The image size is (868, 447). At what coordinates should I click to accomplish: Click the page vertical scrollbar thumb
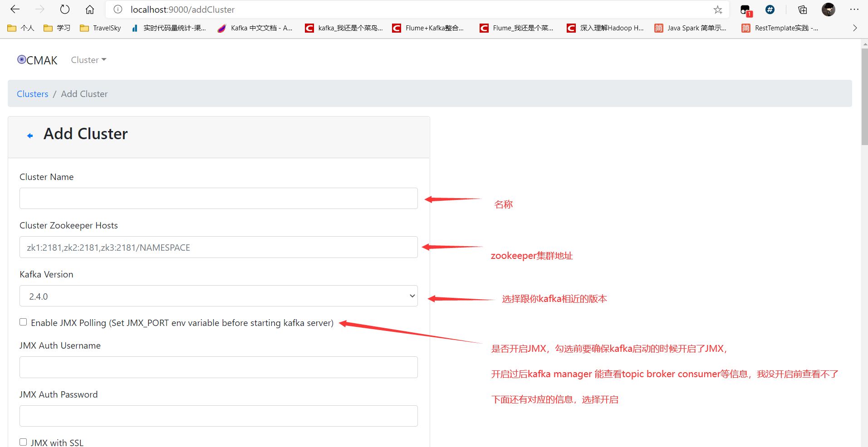pos(864,96)
